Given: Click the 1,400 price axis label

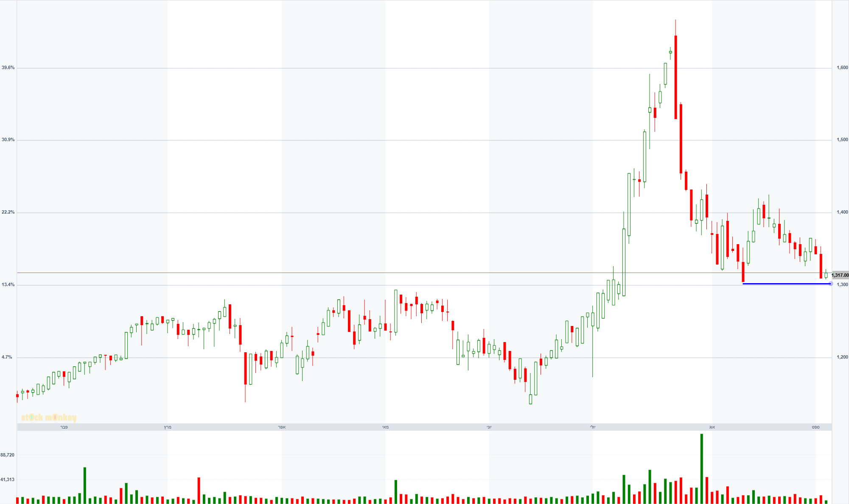Looking at the screenshot, I should point(842,212).
